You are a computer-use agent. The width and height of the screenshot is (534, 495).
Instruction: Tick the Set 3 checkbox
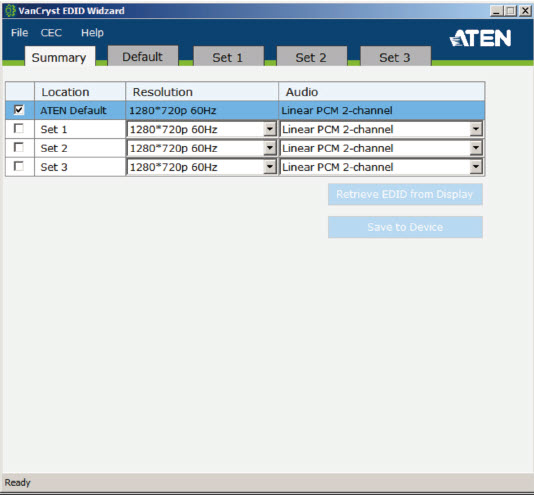point(19,166)
